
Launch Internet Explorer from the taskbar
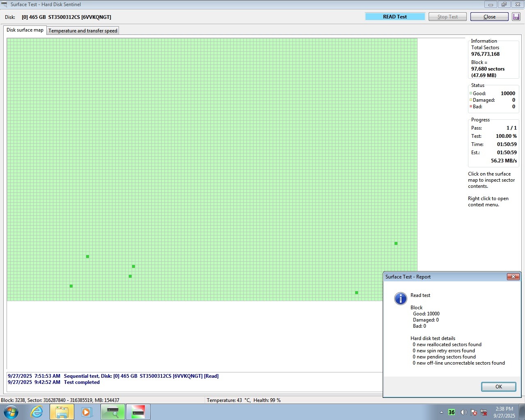coord(37,412)
